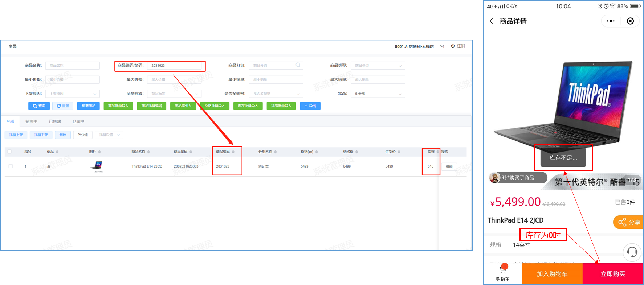Image resolution: width=644 pixels, height=285 pixels.
Task: Click the green 商品库引入 button
Action: tap(183, 106)
